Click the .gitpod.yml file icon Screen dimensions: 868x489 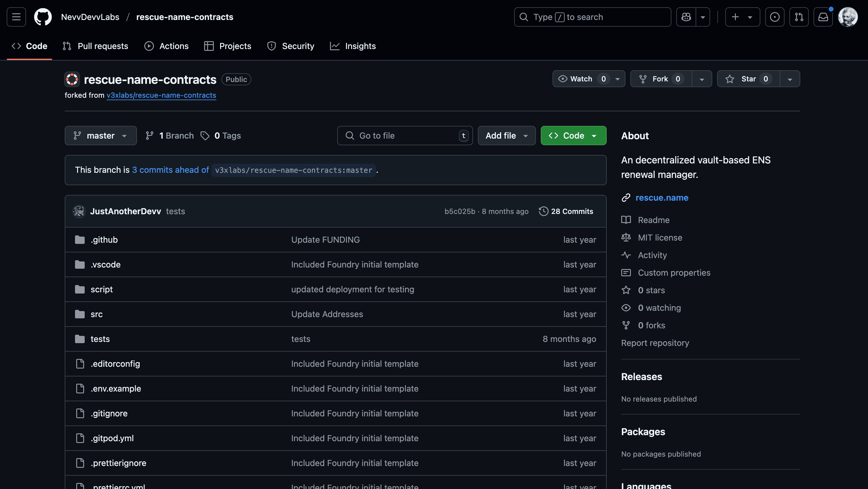pos(80,438)
